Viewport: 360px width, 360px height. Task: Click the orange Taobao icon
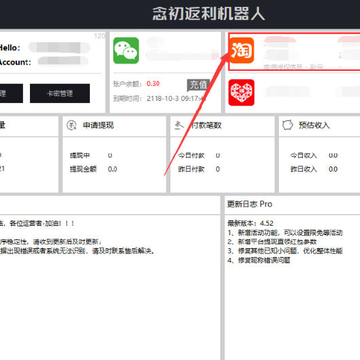pos(242,50)
